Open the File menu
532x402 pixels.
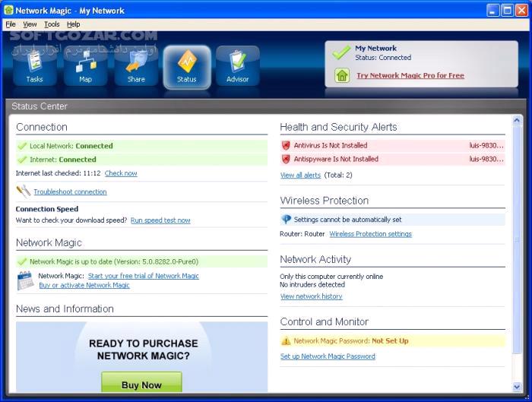coord(11,24)
